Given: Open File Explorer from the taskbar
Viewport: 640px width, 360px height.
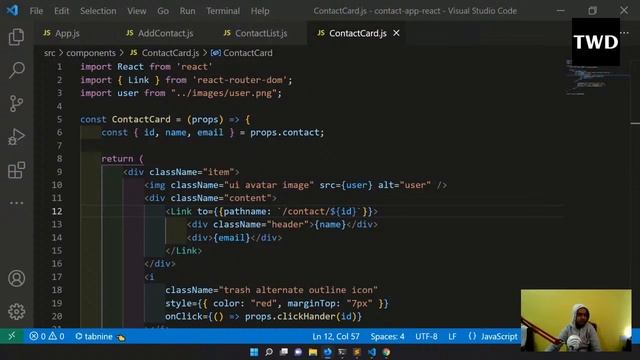Looking at the screenshot, I should [313, 352].
